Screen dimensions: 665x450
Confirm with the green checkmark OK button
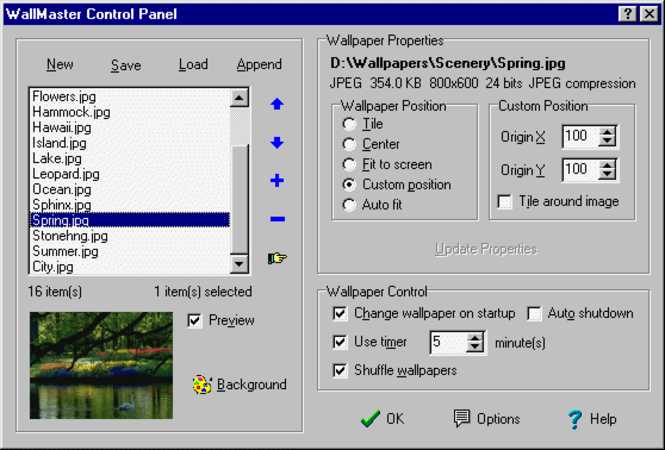[x=382, y=419]
